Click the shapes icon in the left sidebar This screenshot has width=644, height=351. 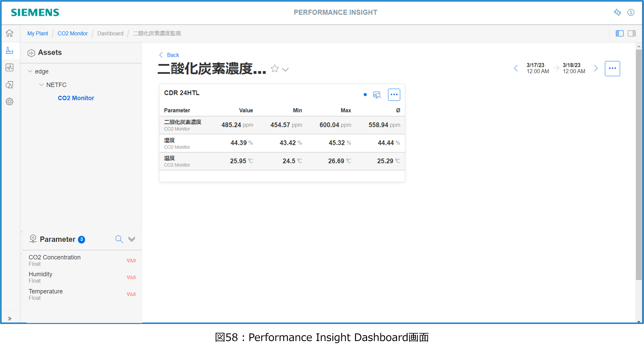coord(10,85)
